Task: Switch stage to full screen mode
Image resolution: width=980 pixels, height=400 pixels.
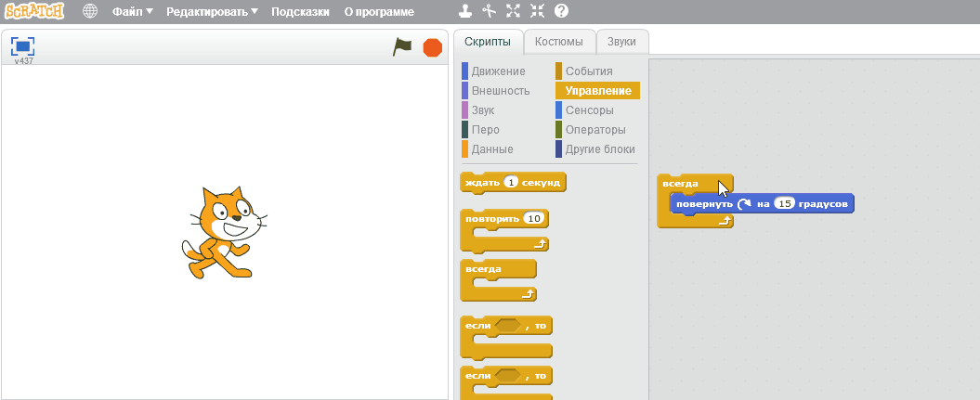Action: (23, 46)
